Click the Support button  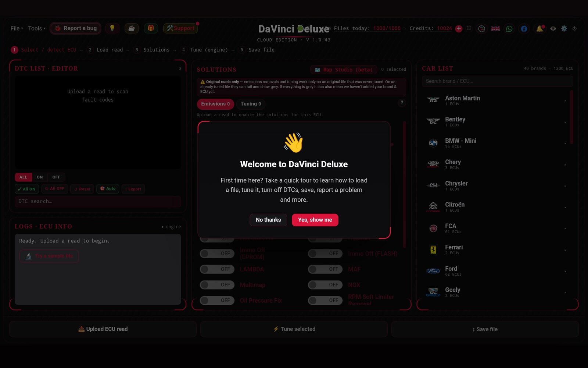point(180,28)
